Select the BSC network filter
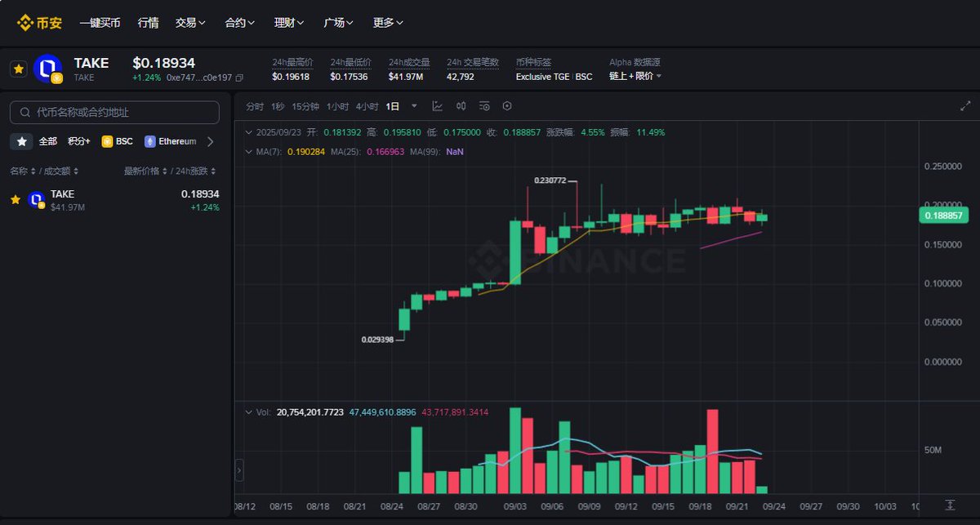This screenshot has width=980, height=525. 117,141
